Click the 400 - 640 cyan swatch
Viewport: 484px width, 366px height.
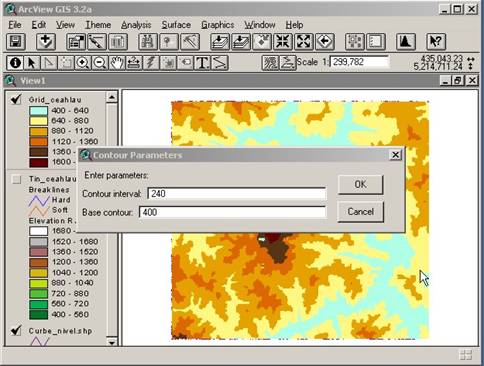[38, 110]
